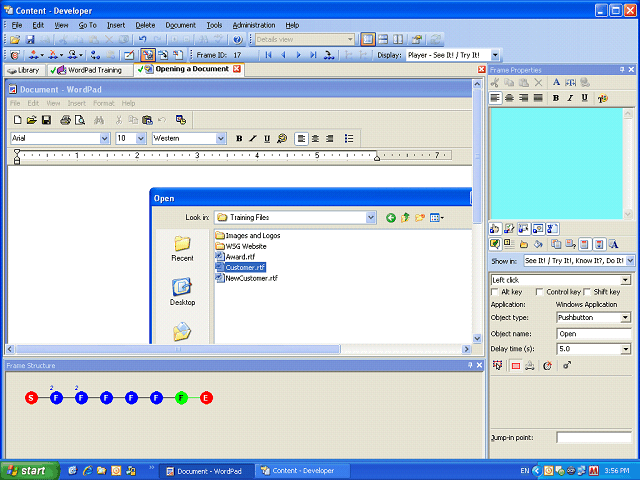This screenshot has height=480, width=640.
Task: Click the horizontal scrollbar in frame view
Action: click(x=178, y=349)
